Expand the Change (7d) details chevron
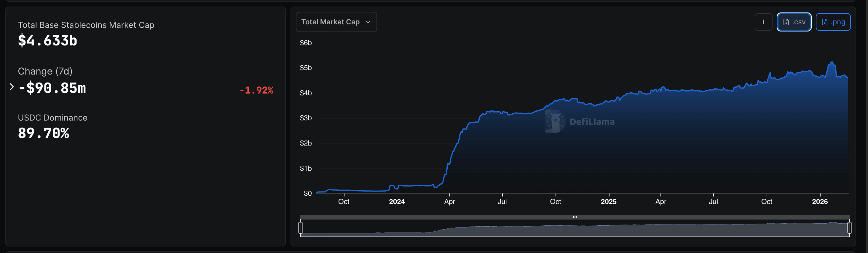Image resolution: width=868 pixels, height=253 pixels. [x=12, y=87]
